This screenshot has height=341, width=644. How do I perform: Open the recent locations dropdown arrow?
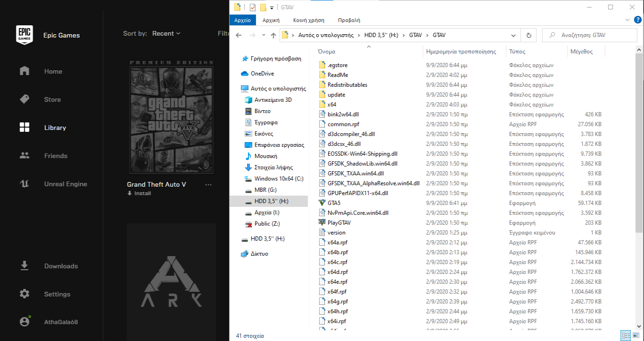264,35
